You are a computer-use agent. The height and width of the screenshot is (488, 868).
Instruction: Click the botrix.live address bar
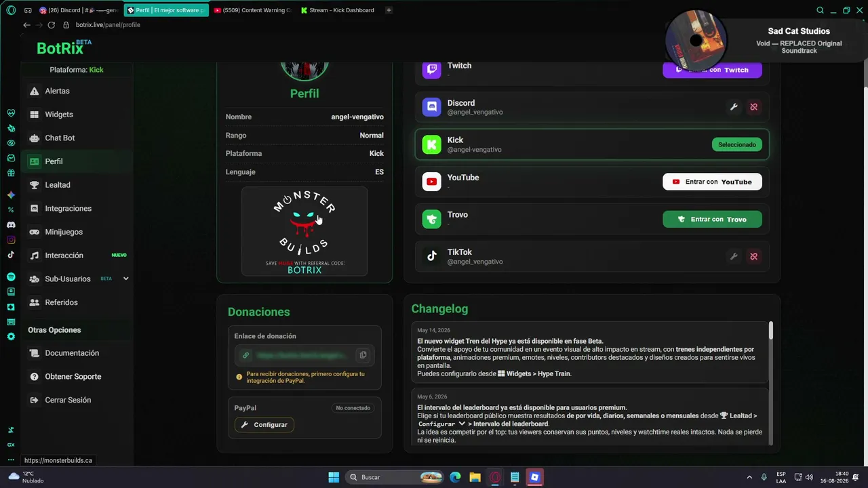[108, 25]
